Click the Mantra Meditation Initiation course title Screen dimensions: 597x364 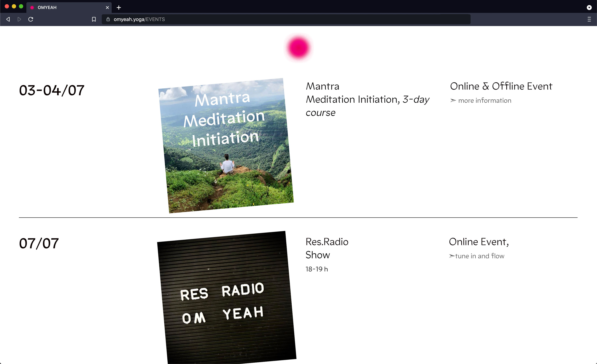(x=367, y=99)
